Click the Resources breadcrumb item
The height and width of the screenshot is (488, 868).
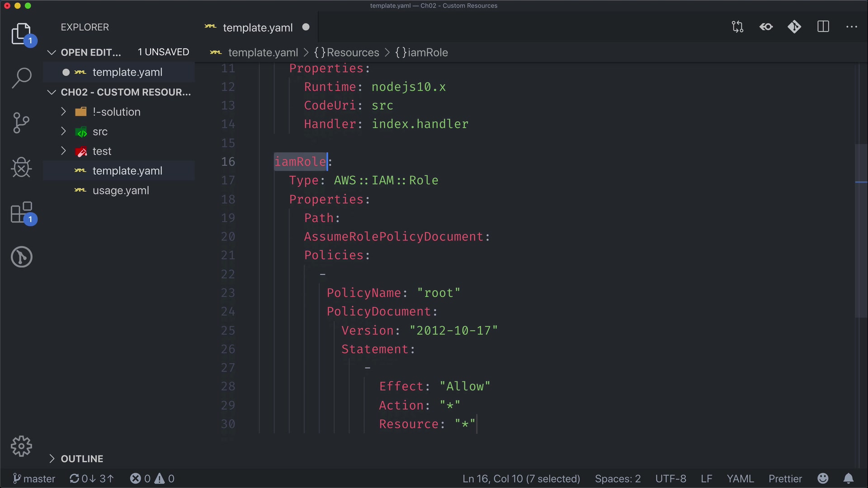coord(353,52)
